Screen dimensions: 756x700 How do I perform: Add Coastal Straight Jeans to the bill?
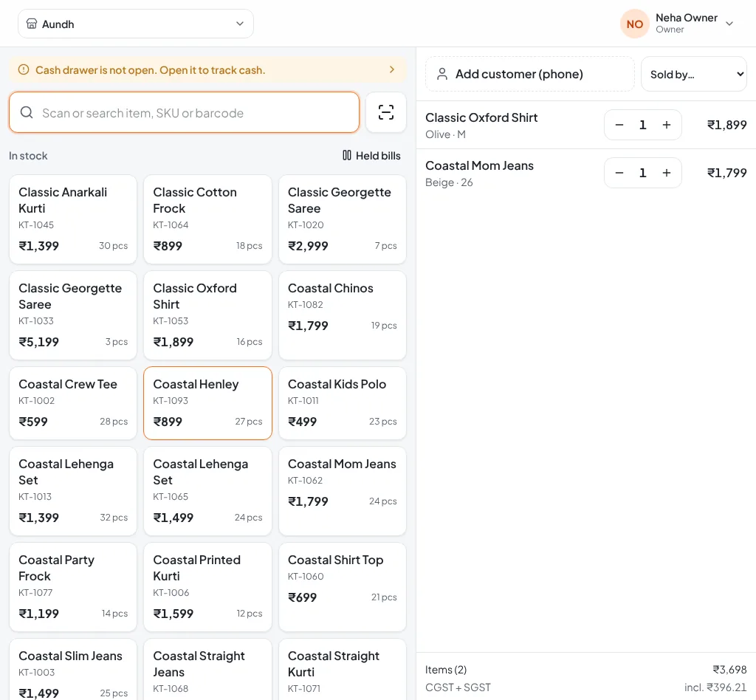pos(207,670)
